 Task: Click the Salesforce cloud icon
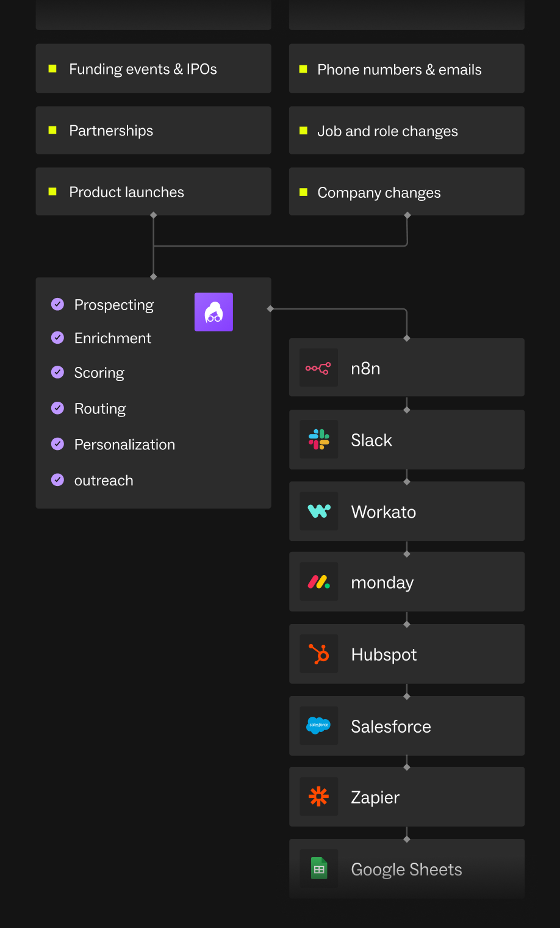click(318, 725)
